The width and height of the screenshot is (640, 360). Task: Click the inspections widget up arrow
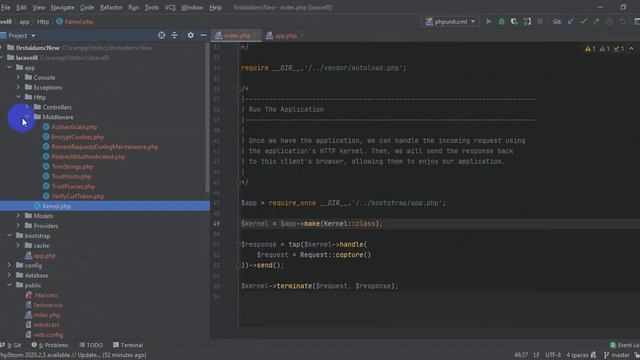click(631, 49)
